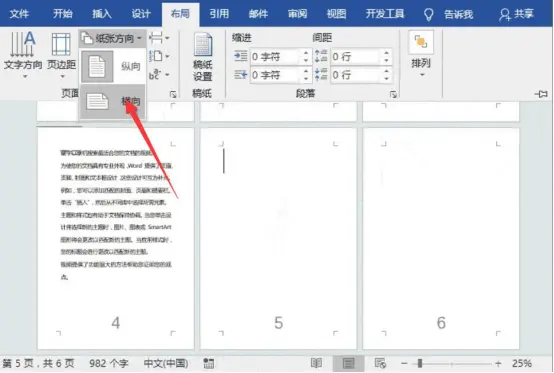Click the 第 5 页，共 6 页 status indicator
Screen dimensions: 554x373
[38, 363]
